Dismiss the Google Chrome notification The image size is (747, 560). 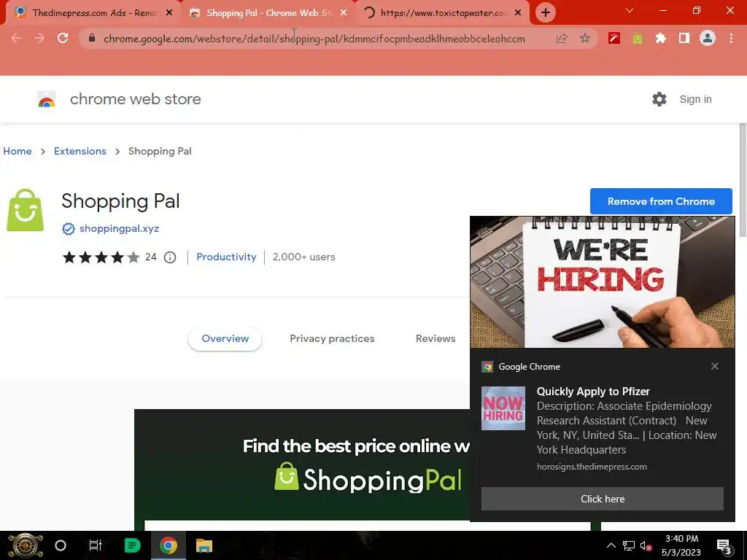pos(715,366)
